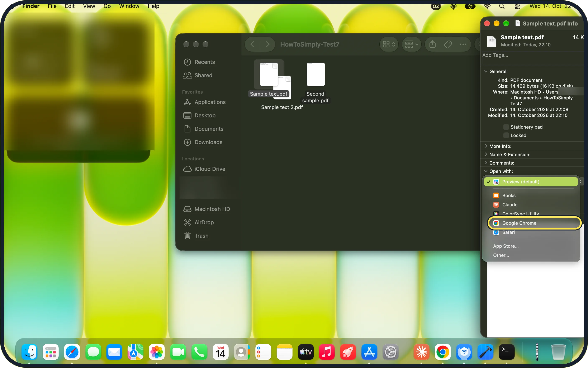Collapse the Open with section

click(486, 171)
